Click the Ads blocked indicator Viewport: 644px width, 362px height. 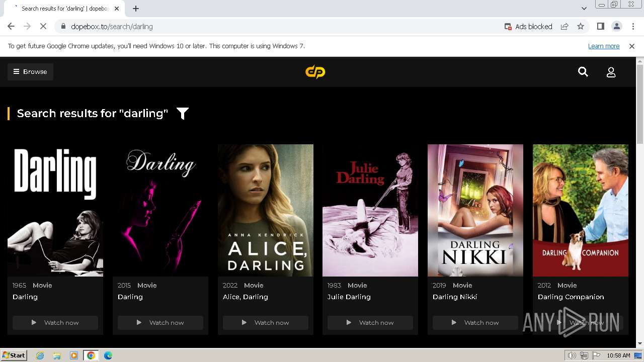point(528,26)
